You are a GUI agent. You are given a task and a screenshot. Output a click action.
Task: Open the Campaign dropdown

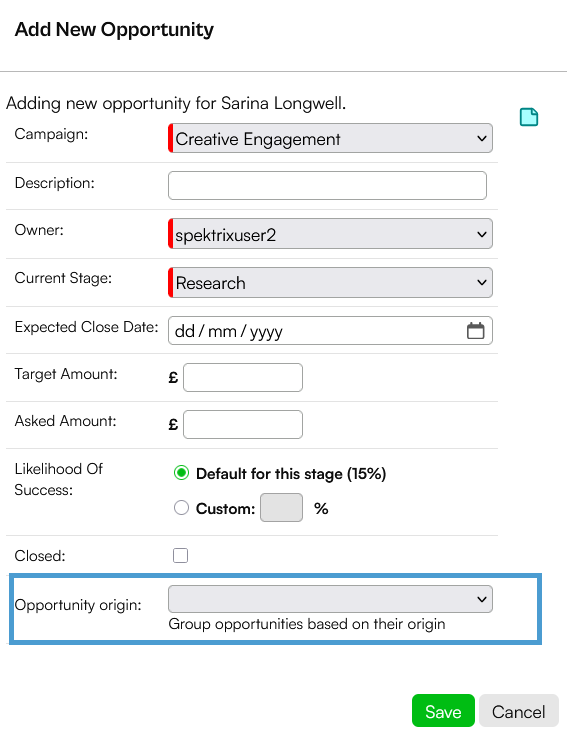[x=330, y=138]
